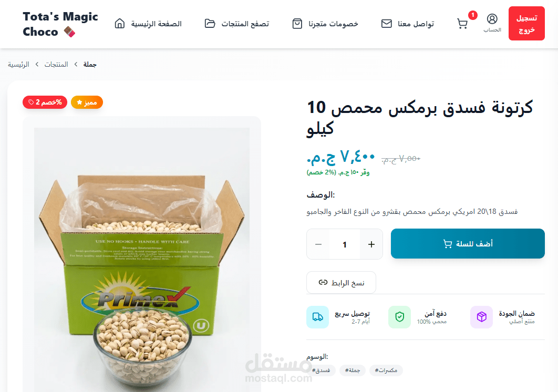Go to الرئيسية breadcrumb link
Viewport: 558px width, 392px height.
pos(18,65)
